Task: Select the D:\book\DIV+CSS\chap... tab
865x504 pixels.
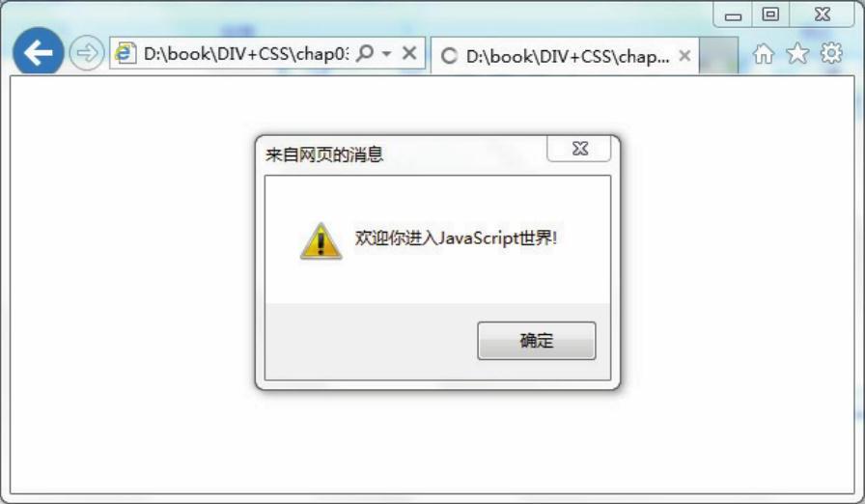Action: [565, 56]
